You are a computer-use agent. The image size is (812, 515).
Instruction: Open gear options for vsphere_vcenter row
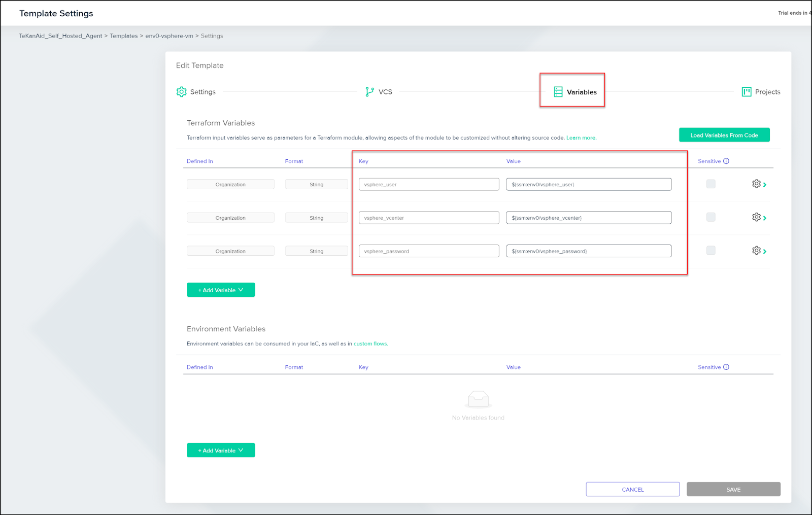pos(756,217)
